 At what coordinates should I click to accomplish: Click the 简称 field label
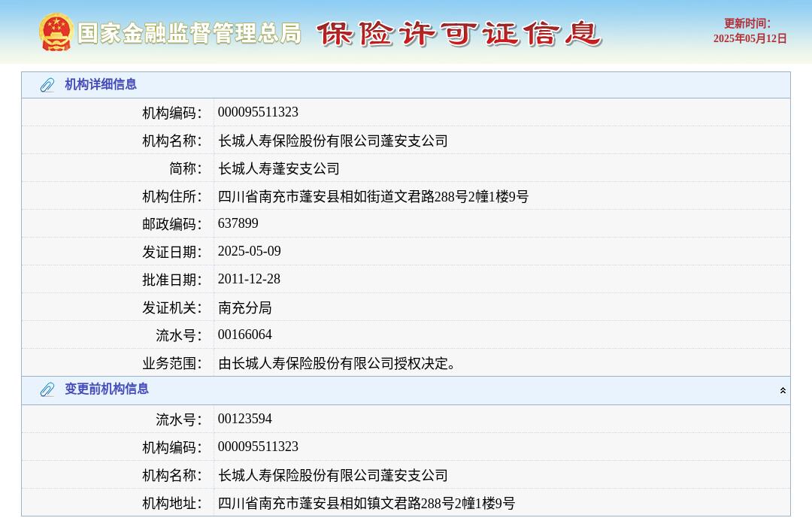pyautogui.click(x=186, y=168)
